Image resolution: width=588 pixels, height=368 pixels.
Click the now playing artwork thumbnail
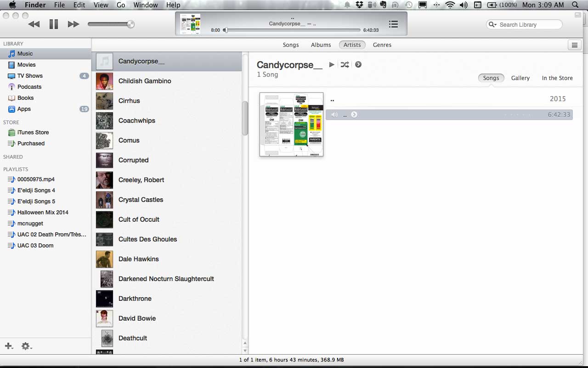pos(190,24)
